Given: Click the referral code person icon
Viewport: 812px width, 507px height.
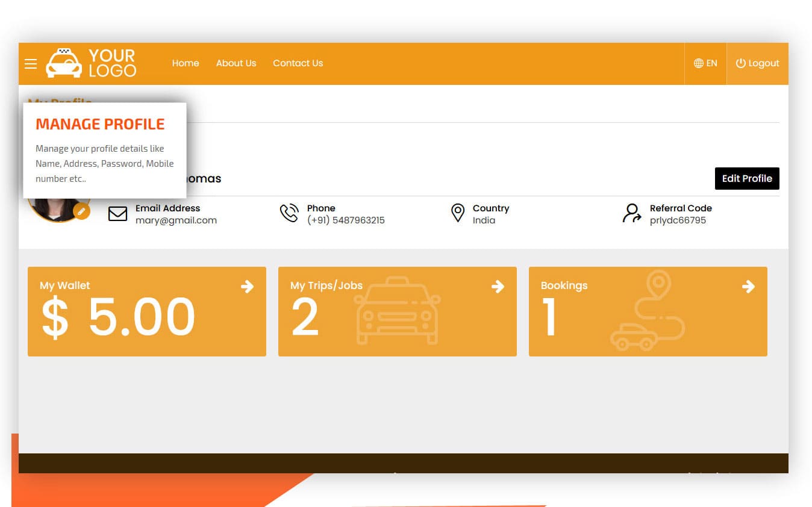Looking at the screenshot, I should [x=632, y=213].
